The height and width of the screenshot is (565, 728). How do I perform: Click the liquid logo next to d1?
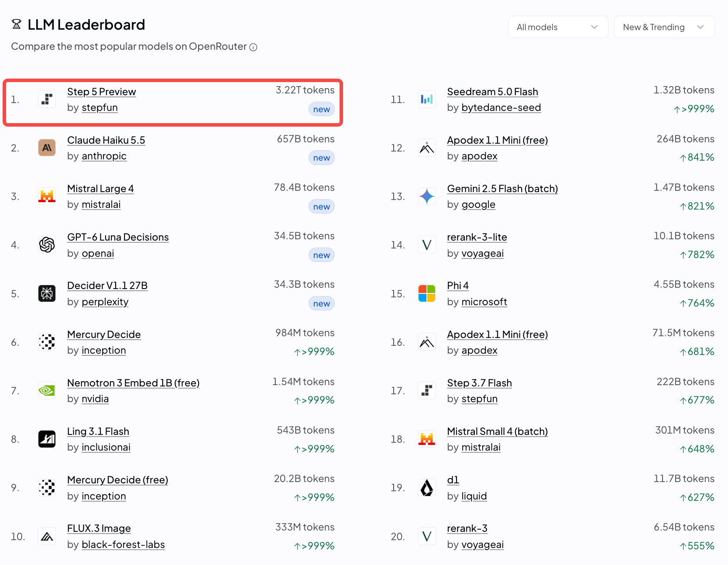(x=427, y=488)
